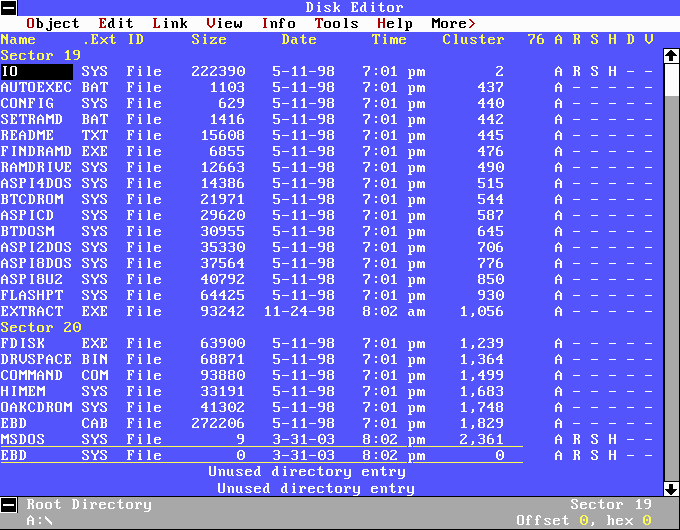The image size is (680, 530).
Task: Toggle Read-only attribute for MSDOS.SYS
Action: [576, 439]
